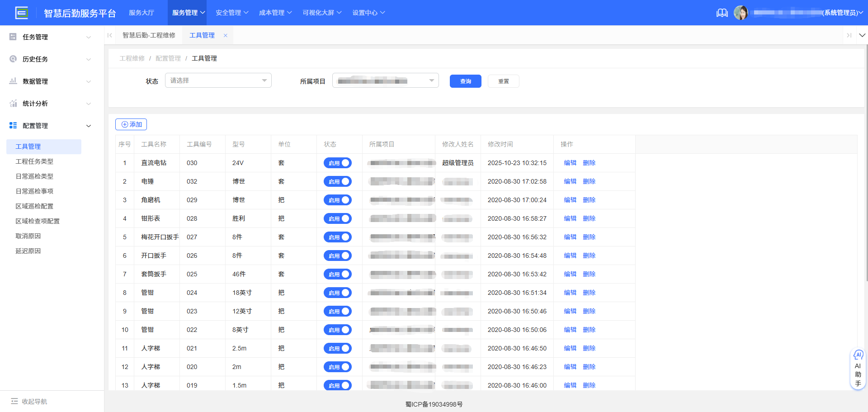Toggle the status switch for 电锤

click(338, 181)
